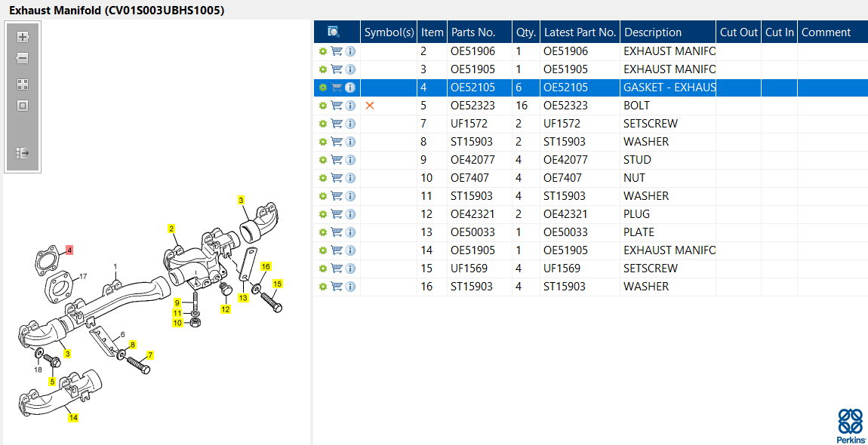Click the panel arrow icon in diagram toolbar

[22, 153]
